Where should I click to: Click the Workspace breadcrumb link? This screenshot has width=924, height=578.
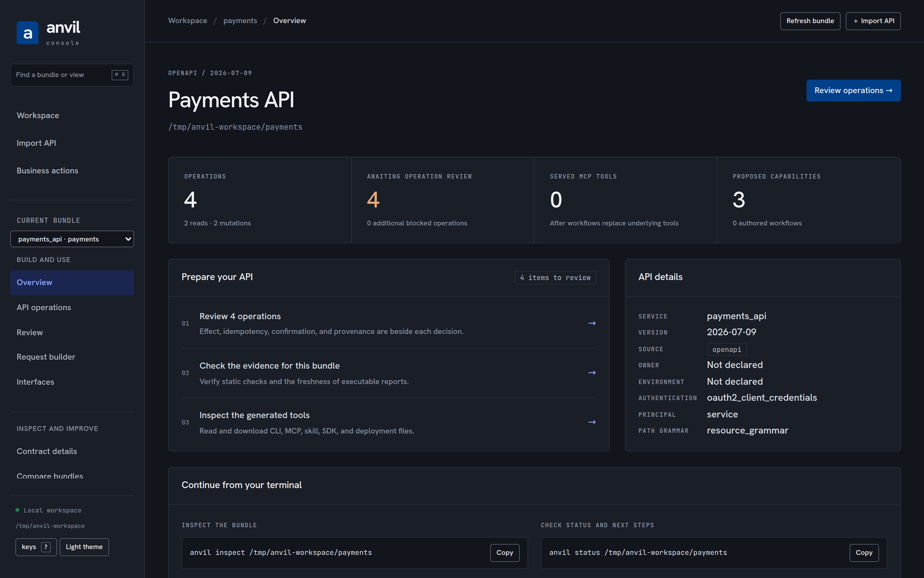[x=188, y=21]
